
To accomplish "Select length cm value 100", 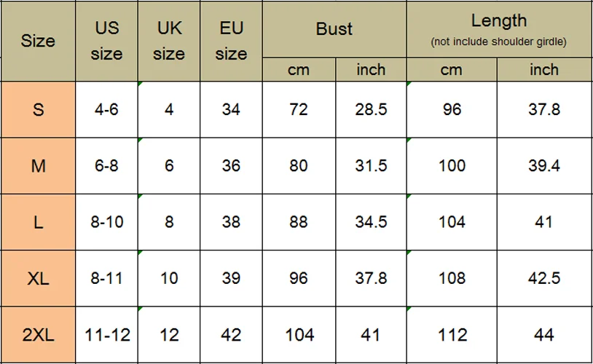I will [452, 166].
